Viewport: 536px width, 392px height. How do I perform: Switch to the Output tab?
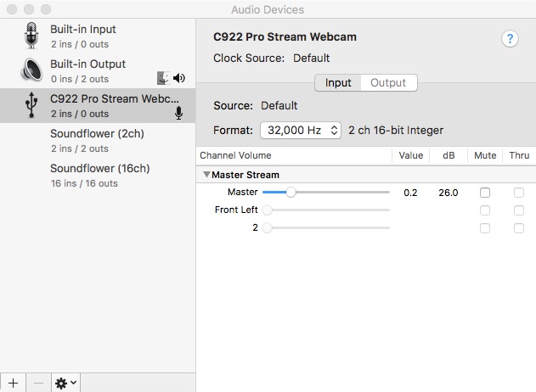388,83
